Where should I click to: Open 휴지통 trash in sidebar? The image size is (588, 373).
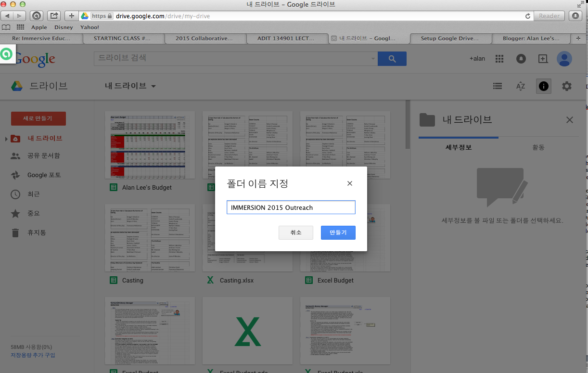[x=37, y=232]
